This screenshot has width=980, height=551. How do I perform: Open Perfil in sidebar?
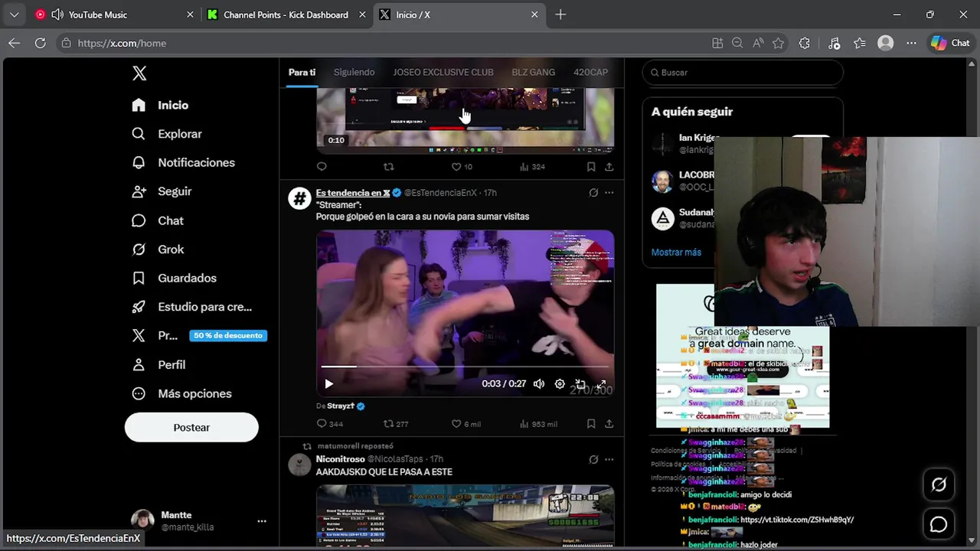[x=158, y=365]
